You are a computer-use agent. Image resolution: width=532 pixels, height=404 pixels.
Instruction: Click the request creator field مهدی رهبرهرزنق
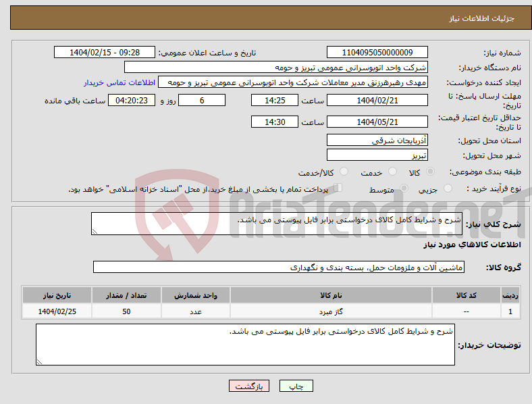click(293, 82)
